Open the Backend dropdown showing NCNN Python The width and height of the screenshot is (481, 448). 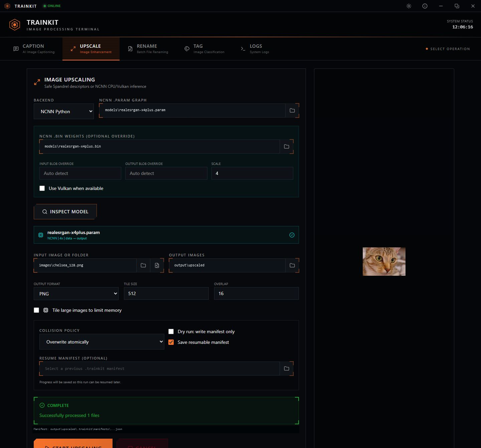[64, 111]
